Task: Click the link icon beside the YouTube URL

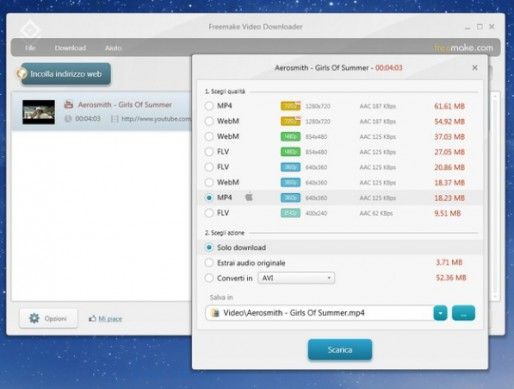Action: pyautogui.click(x=114, y=119)
